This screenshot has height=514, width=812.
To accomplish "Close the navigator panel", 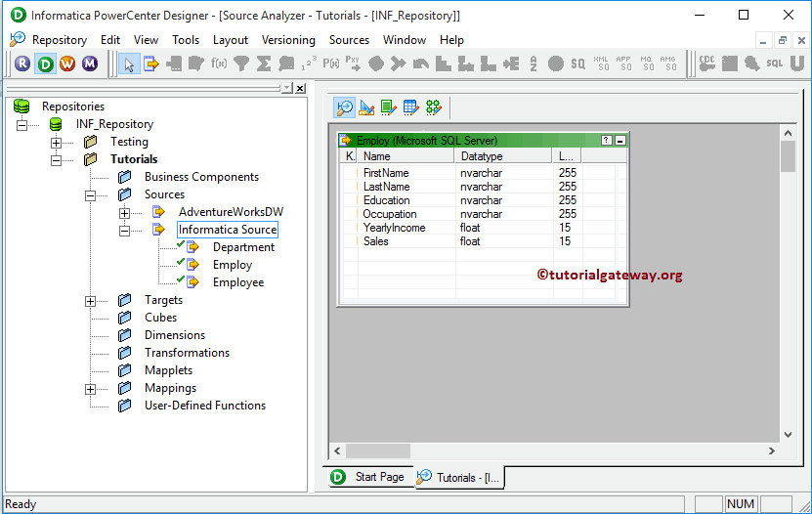I will coord(300,89).
